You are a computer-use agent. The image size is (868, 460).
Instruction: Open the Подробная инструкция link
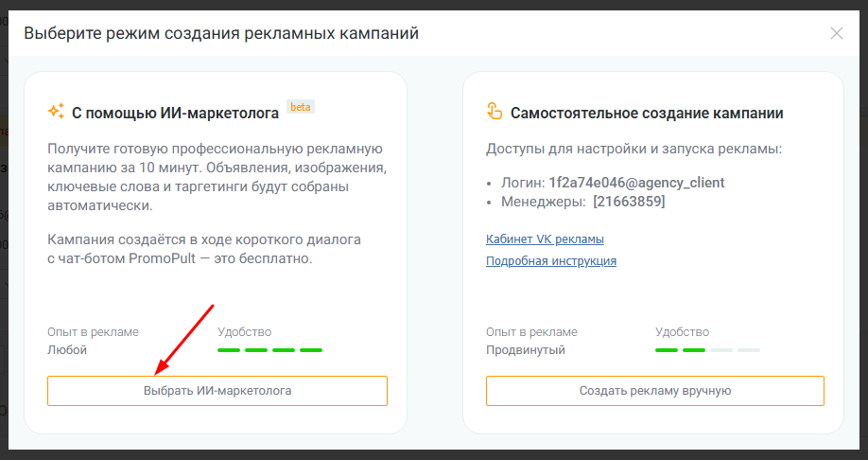point(551,261)
